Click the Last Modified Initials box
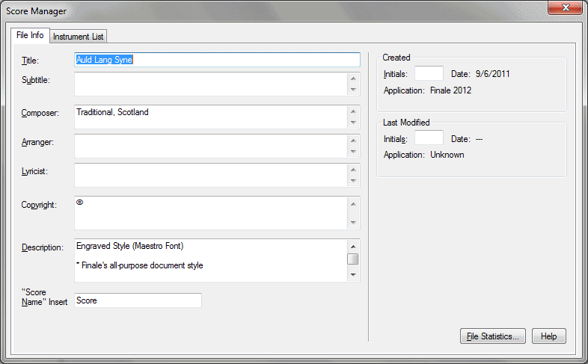 click(x=429, y=138)
